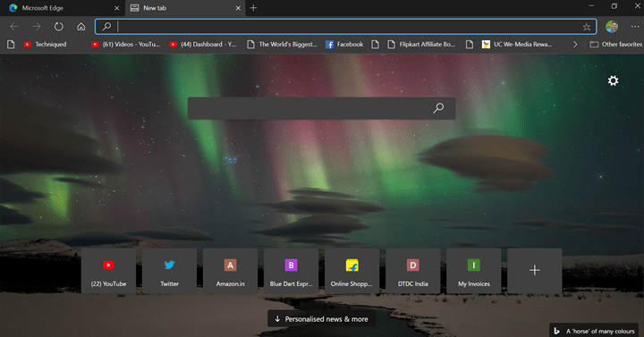Image resolution: width=644 pixels, height=337 pixels.
Task: Open the Amazon.in quick link tile
Action: tap(230, 271)
